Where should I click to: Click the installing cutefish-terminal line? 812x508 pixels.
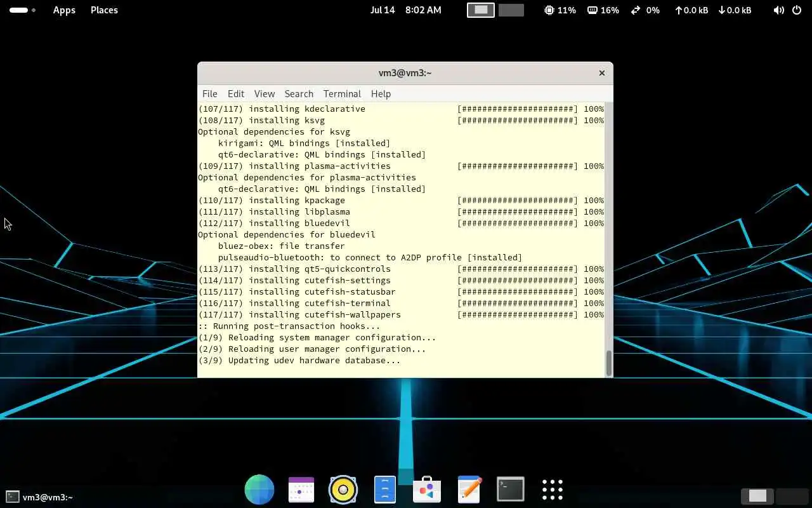point(401,303)
